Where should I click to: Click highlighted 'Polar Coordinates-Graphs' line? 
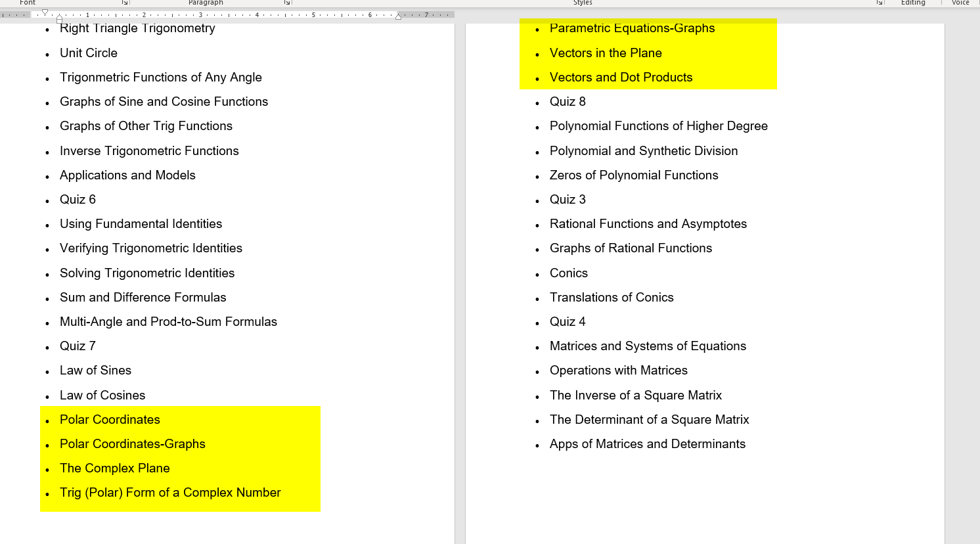pyautogui.click(x=133, y=444)
